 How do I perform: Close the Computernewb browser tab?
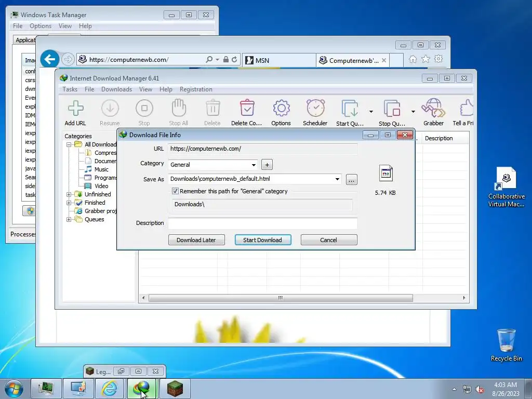click(x=384, y=60)
